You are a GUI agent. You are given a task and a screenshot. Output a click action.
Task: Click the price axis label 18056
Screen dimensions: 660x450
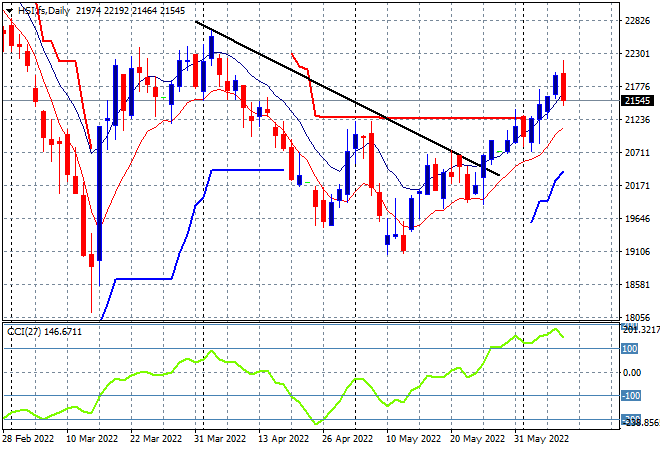637,317
